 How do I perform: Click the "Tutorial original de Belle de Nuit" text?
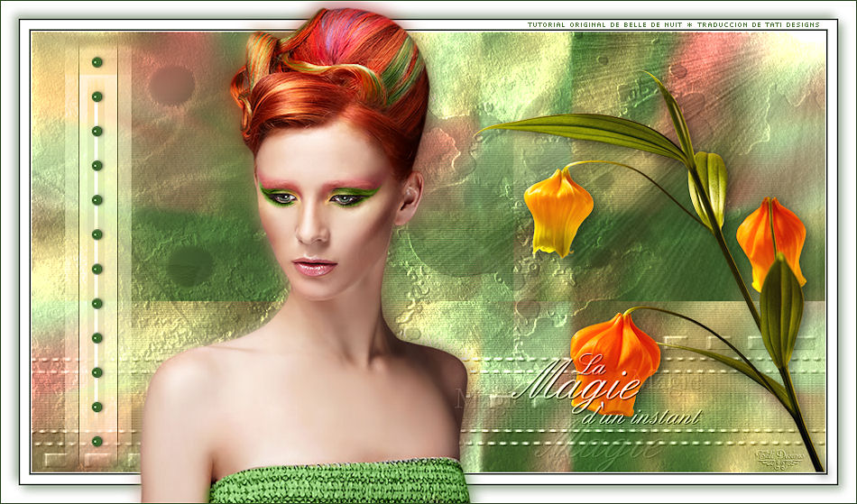point(604,24)
